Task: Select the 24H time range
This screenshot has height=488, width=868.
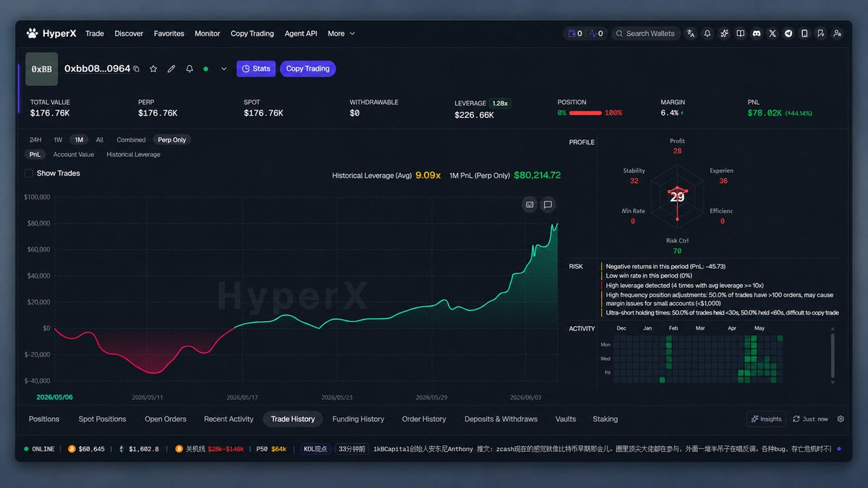Action: coord(35,140)
